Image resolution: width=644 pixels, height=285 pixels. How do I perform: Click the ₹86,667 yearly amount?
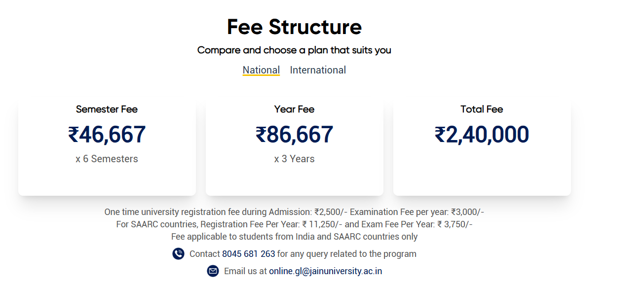coord(294,135)
